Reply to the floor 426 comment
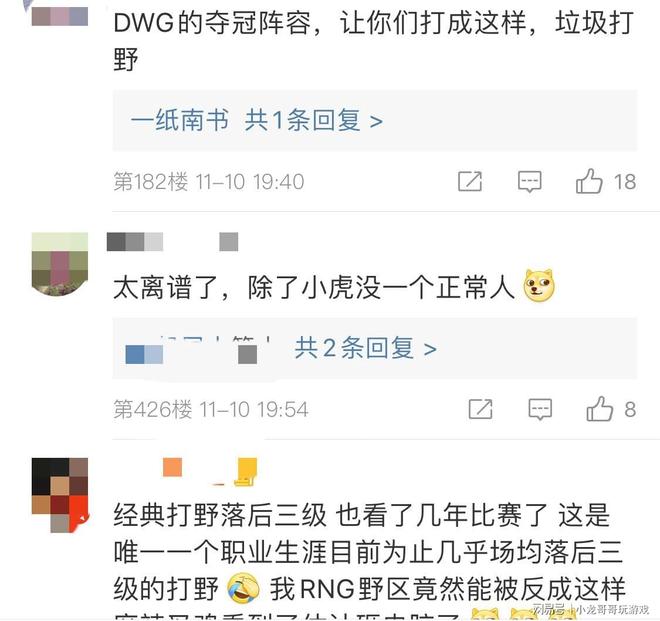Image resolution: width=660 pixels, height=621 pixels. pos(540,409)
